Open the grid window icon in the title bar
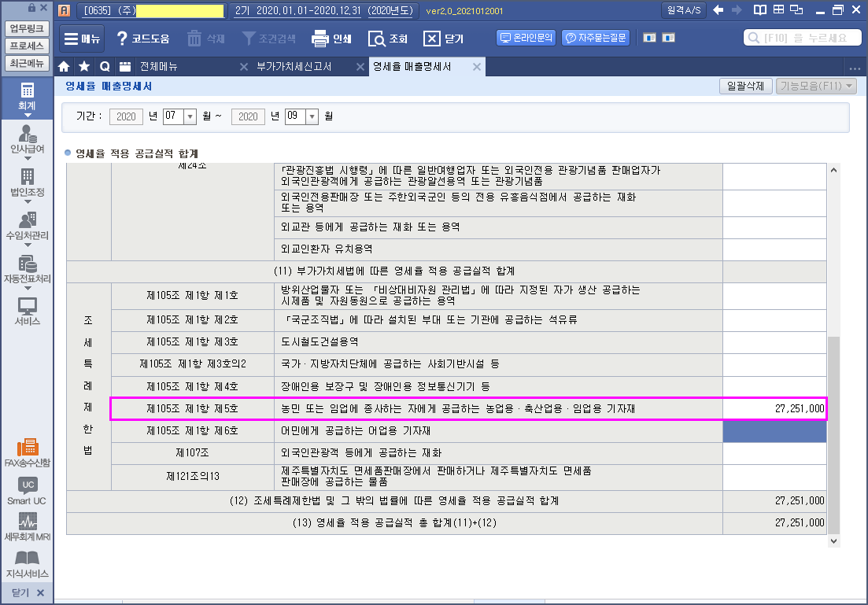The height and width of the screenshot is (605, 868). (778, 10)
